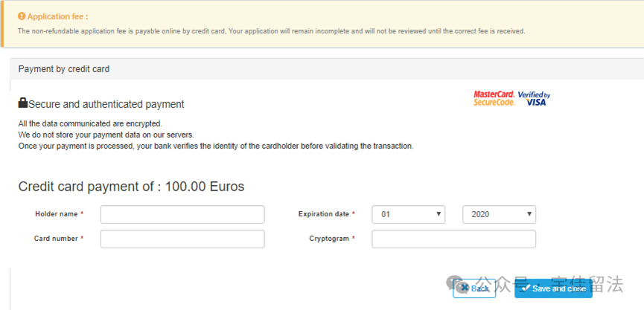Click the Holder name label
Image resolution: width=644 pixels, height=310 pixels.
57,214
